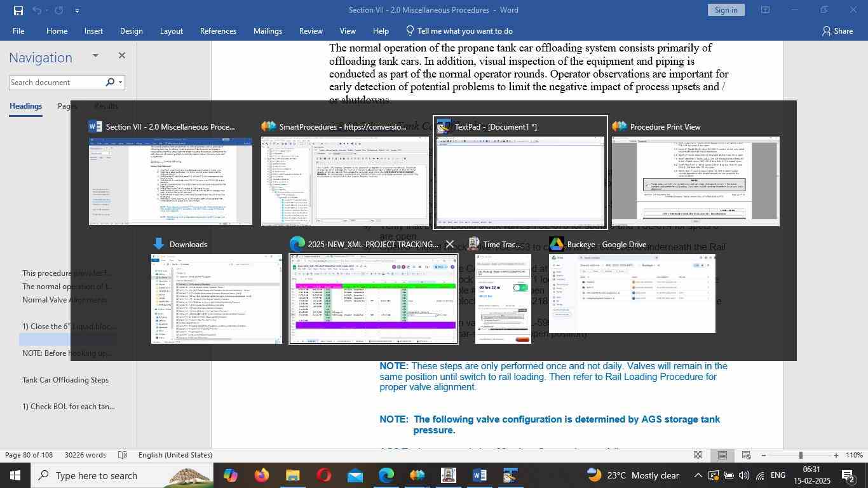Viewport: 868px width, 488px height.
Task: Close the Navigation pane
Action: click(x=122, y=55)
